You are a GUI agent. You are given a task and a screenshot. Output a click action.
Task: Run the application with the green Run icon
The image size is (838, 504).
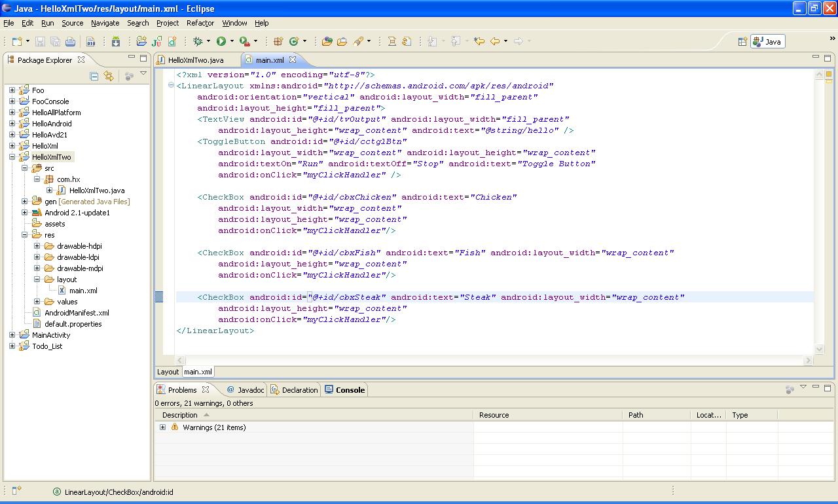pyautogui.click(x=221, y=41)
